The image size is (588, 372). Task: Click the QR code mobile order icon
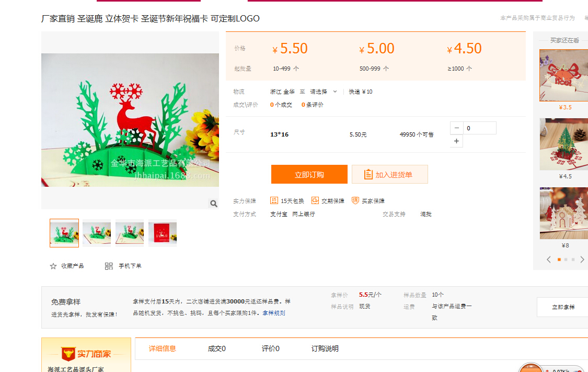point(109,266)
